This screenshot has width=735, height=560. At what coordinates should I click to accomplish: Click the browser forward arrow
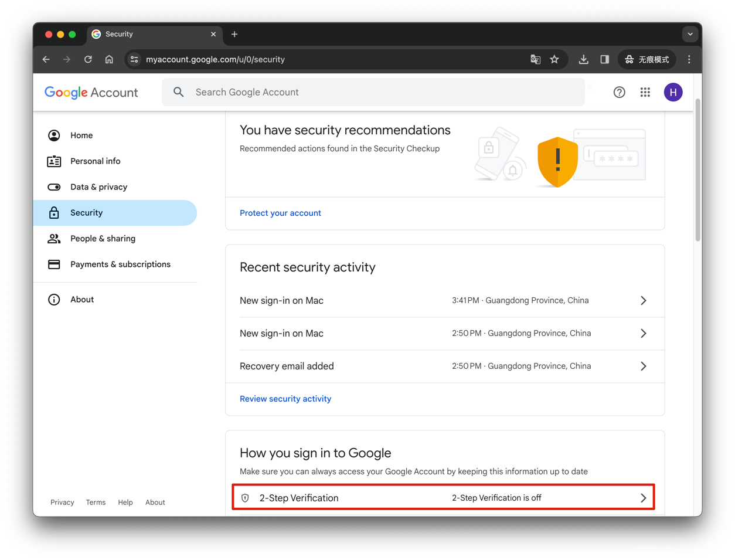coord(67,59)
